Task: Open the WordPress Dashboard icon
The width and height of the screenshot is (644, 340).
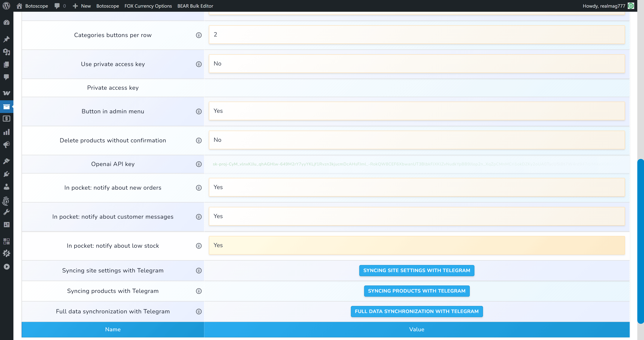Action: [x=7, y=23]
